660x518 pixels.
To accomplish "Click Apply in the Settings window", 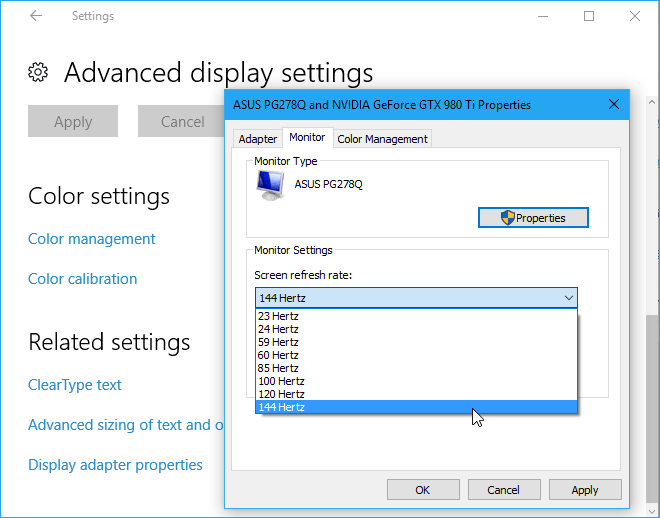I will click(73, 121).
